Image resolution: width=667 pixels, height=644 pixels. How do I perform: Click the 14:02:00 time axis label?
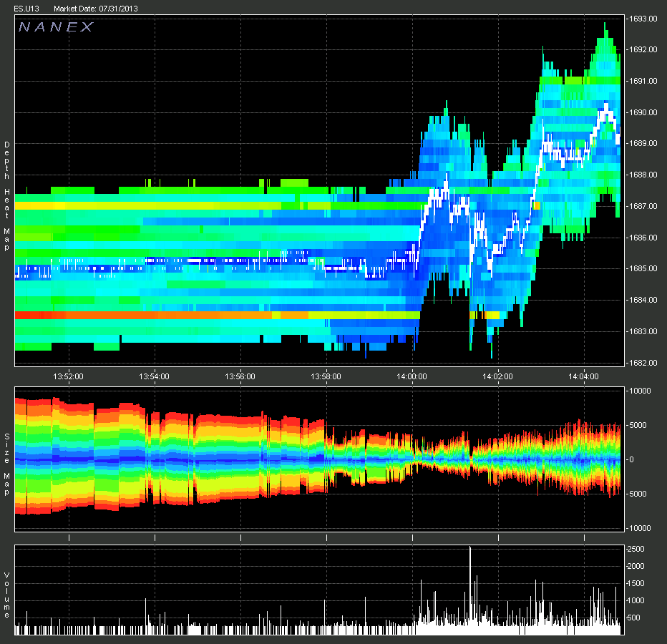point(497,376)
